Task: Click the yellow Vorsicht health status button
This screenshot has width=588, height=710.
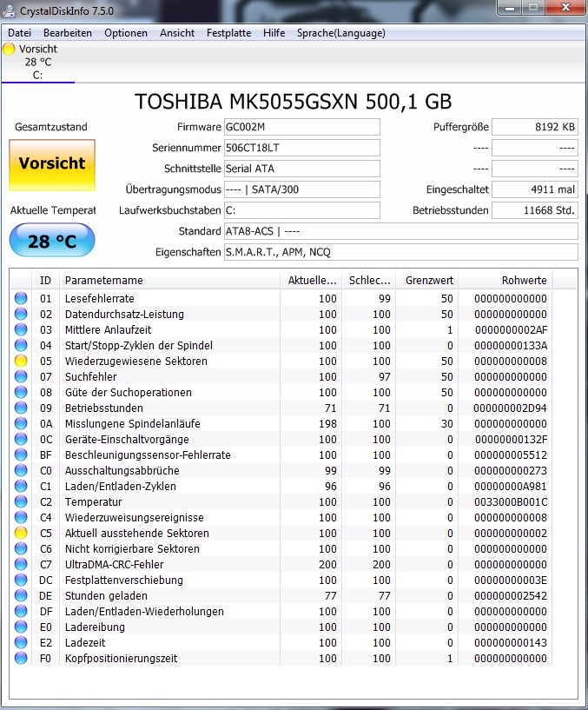Action: [x=52, y=165]
